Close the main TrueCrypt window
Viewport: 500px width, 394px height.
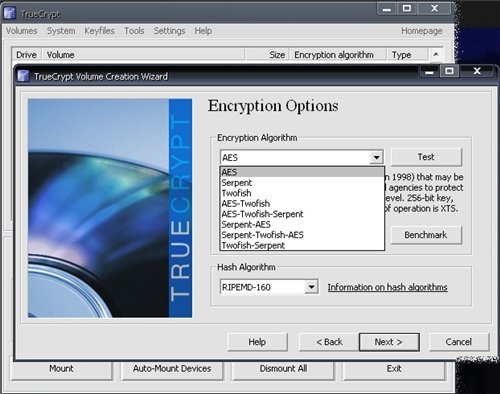(x=434, y=8)
